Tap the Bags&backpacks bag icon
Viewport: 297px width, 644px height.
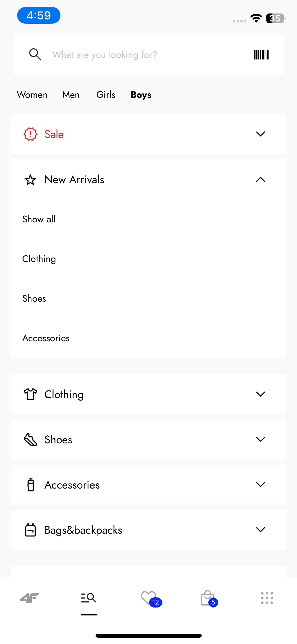(30, 530)
